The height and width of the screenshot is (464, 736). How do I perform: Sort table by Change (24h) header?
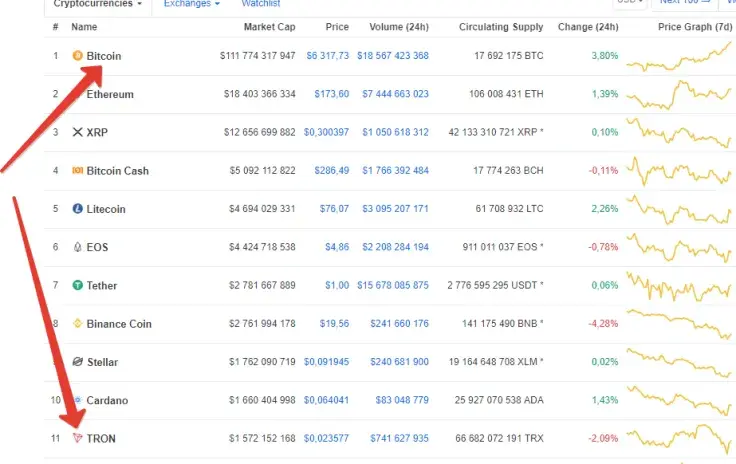coord(589,27)
